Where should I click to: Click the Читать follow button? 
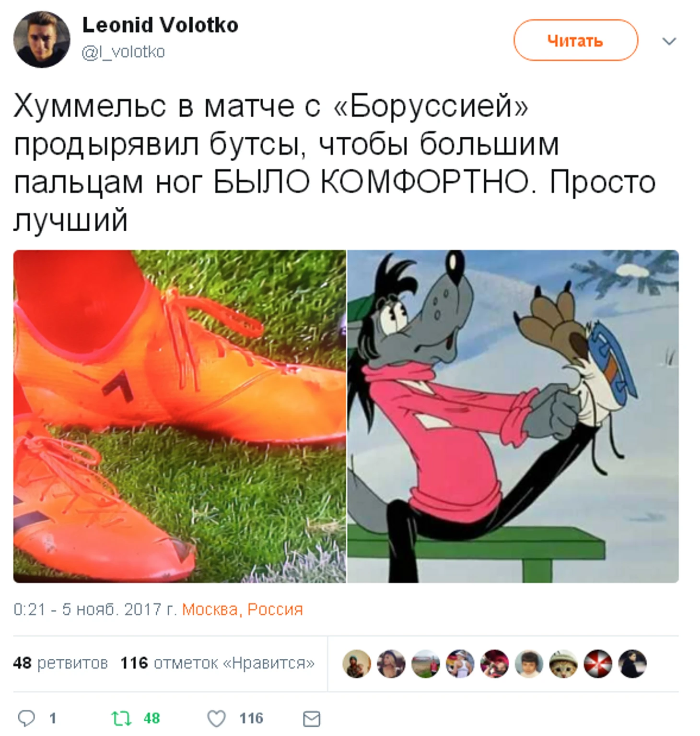pos(576,40)
